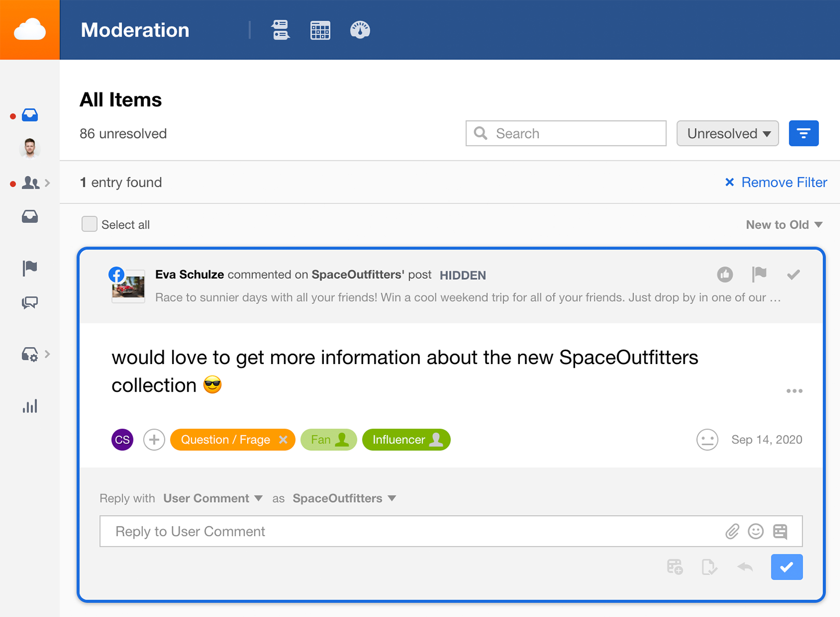Screen dimensions: 840x617
Task: Open the dashboard gauge icon in header
Action: (x=360, y=30)
